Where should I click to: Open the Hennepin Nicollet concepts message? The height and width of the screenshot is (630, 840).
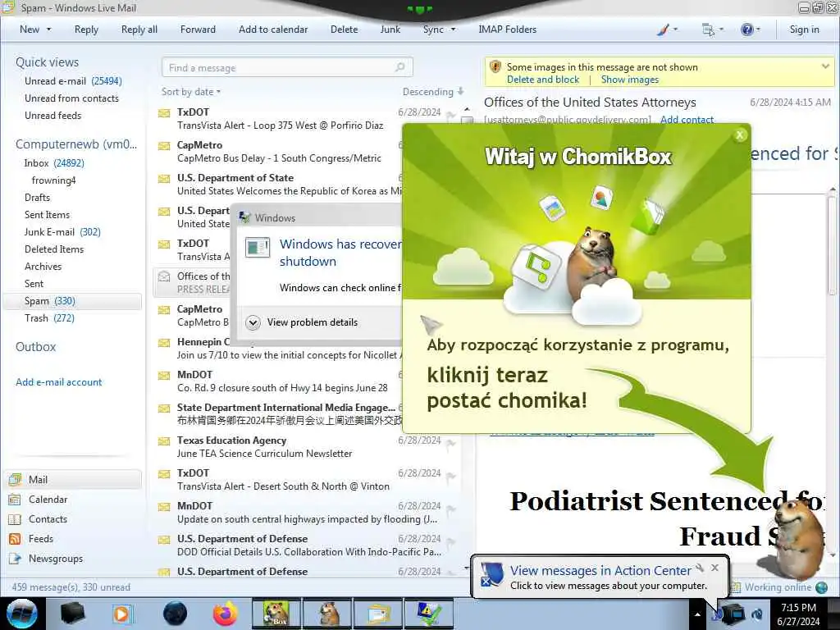pyautogui.click(x=279, y=348)
